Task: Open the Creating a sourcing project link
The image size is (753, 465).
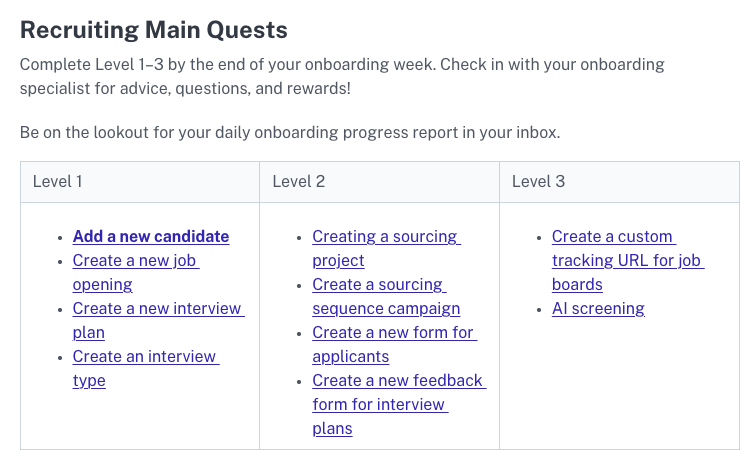Action: [x=384, y=237]
